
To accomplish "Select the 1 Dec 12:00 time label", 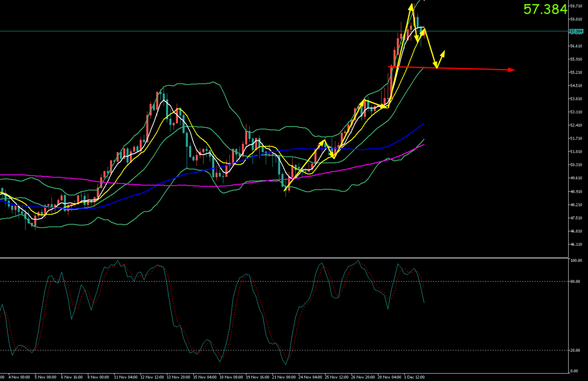I will (x=414, y=377).
